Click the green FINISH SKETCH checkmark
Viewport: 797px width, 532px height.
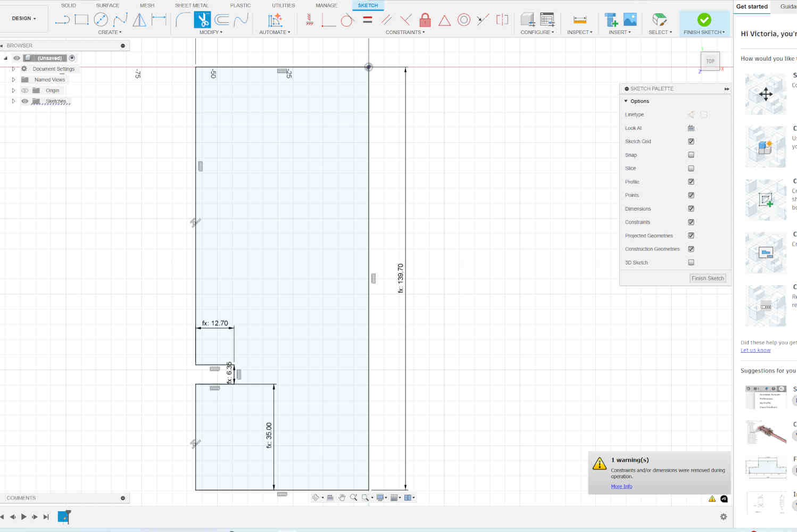(704, 20)
